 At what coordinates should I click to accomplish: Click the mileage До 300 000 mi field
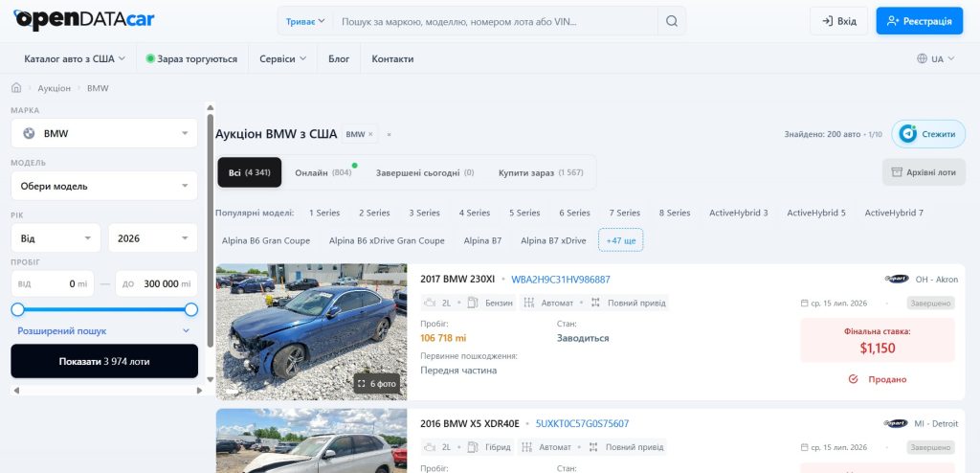(156, 283)
